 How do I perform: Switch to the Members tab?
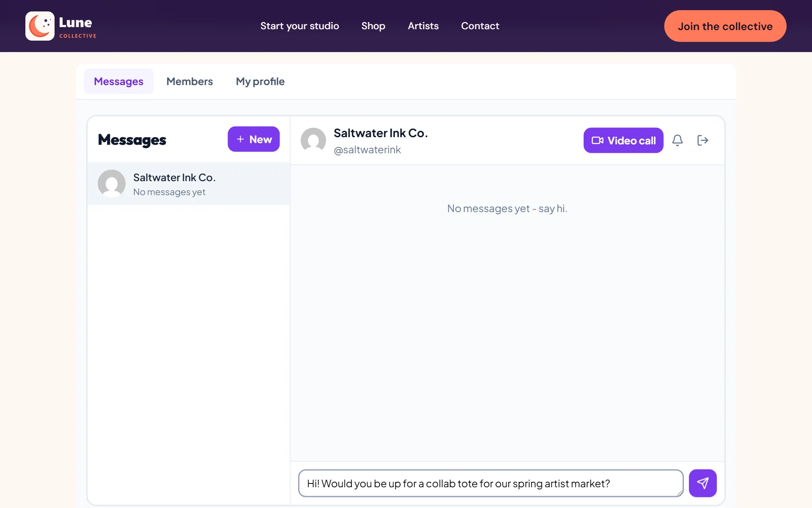189,81
